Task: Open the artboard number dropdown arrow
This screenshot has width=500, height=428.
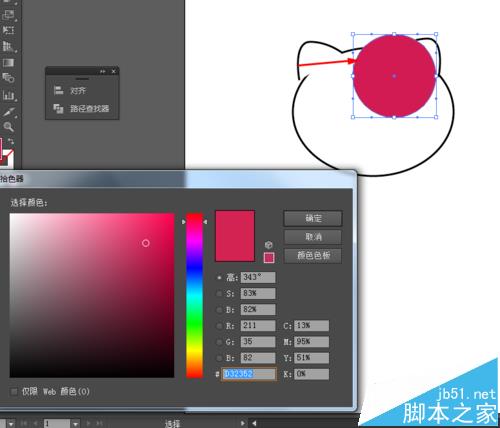Action: coord(76,424)
